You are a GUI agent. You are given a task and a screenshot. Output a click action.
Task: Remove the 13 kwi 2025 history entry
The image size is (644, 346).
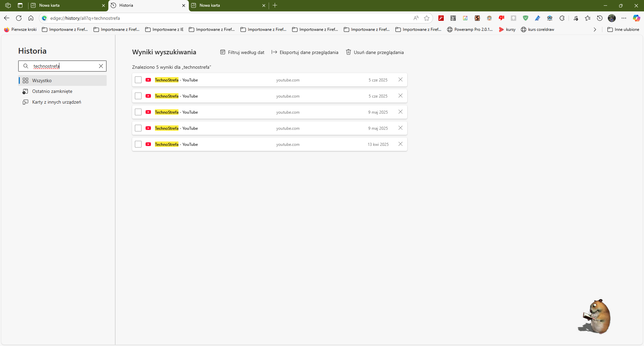[400, 144]
